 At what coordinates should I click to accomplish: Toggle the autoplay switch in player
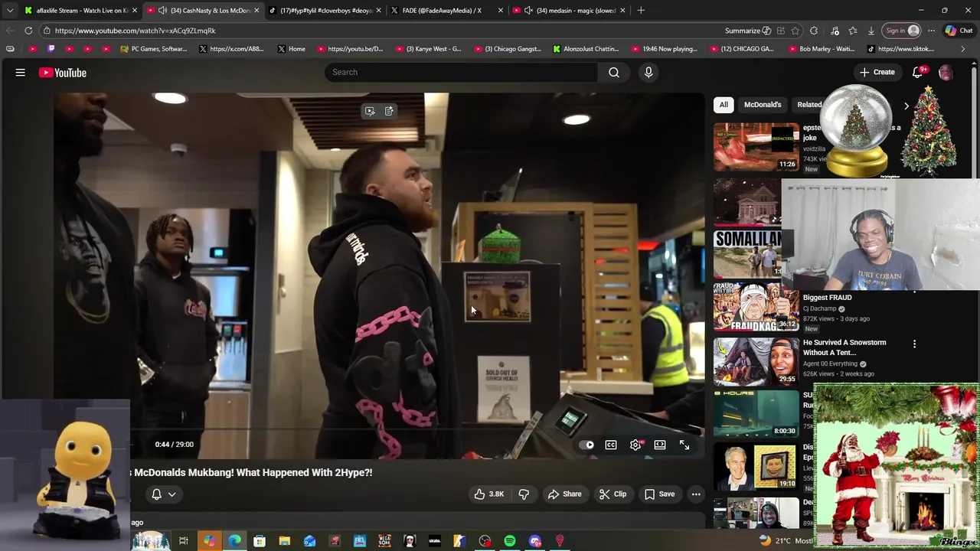click(x=587, y=445)
